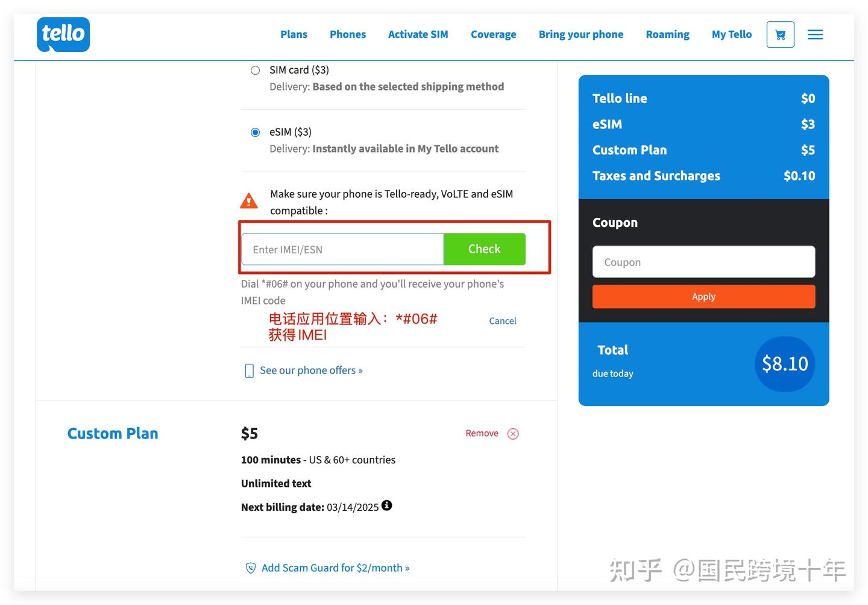Click the info icon beside next billing date
Viewport: 868px width, 605px height.
(x=387, y=505)
